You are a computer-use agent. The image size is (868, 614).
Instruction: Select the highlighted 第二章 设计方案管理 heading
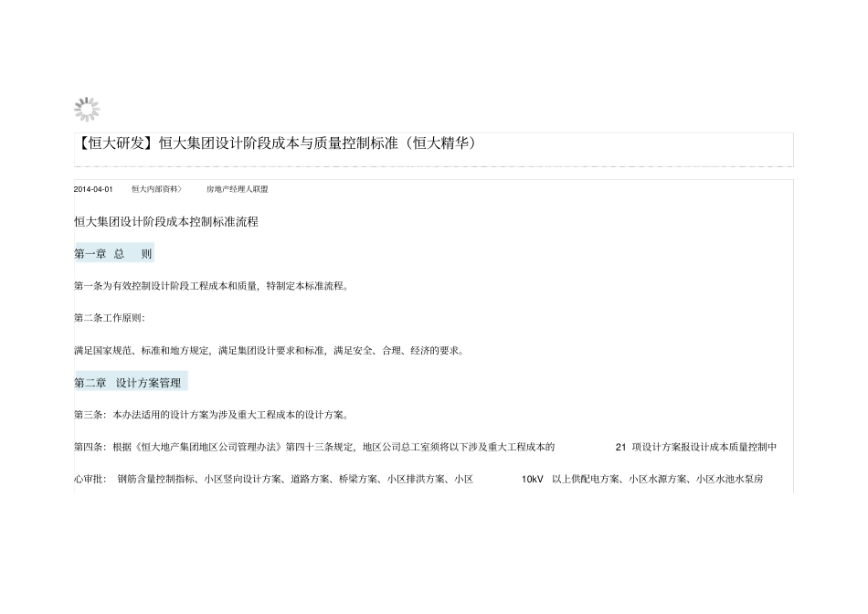131,383
